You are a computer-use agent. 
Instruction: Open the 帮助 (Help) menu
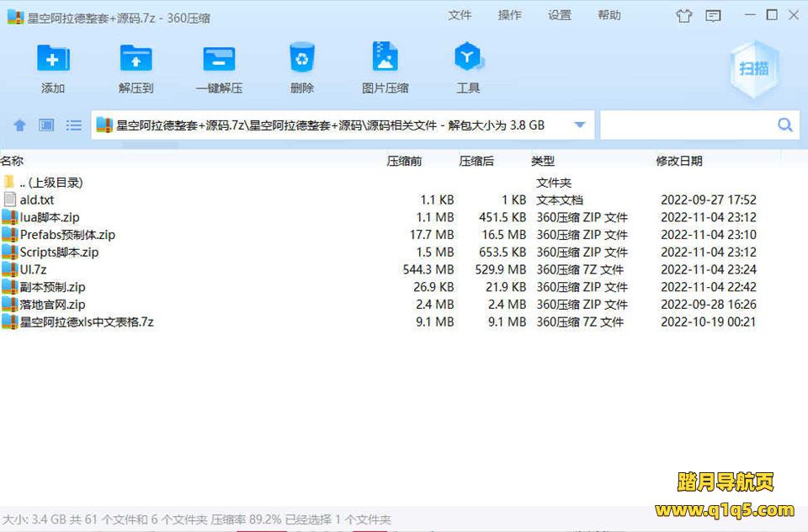tap(609, 15)
